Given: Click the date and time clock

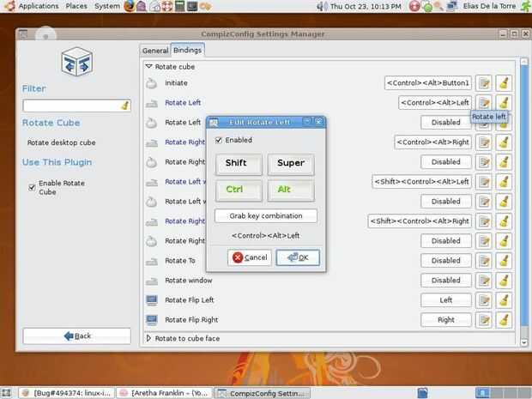Looking at the screenshot, I should point(366,6).
